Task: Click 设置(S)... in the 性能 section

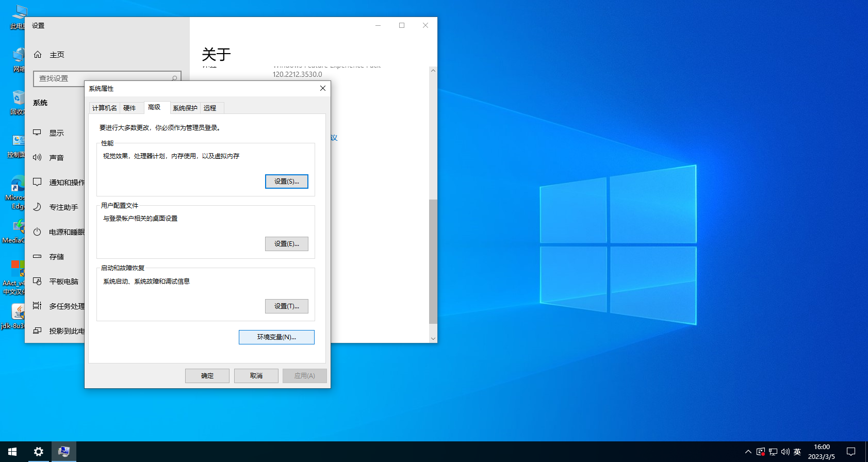Action: click(x=287, y=181)
